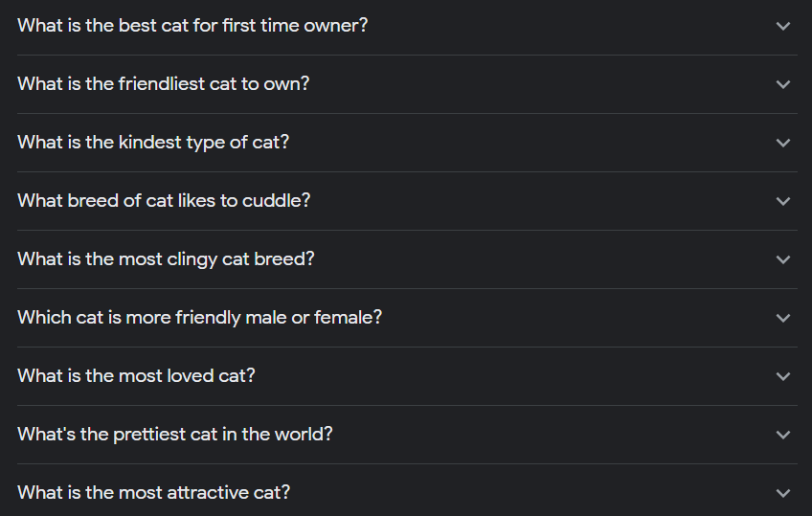Click the question 'What is the most loved cat?'
Image resolution: width=812 pixels, height=516 pixels.
[x=136, y=376]
